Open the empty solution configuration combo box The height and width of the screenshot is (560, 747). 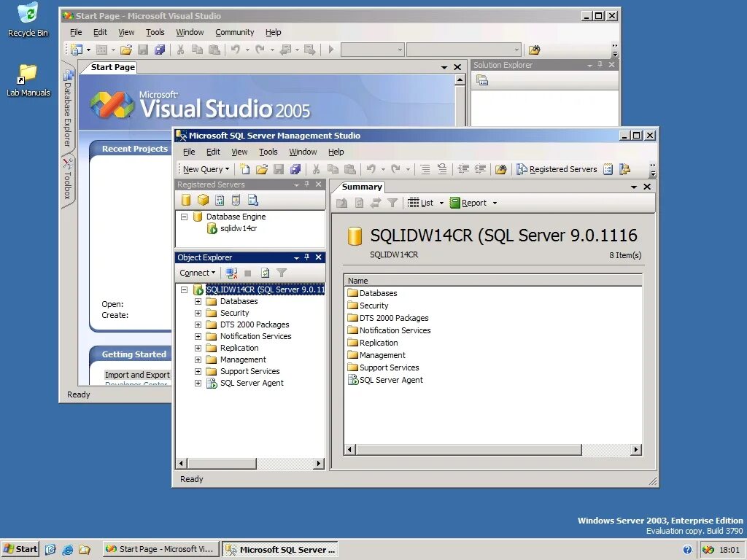(x=373, y=50)
